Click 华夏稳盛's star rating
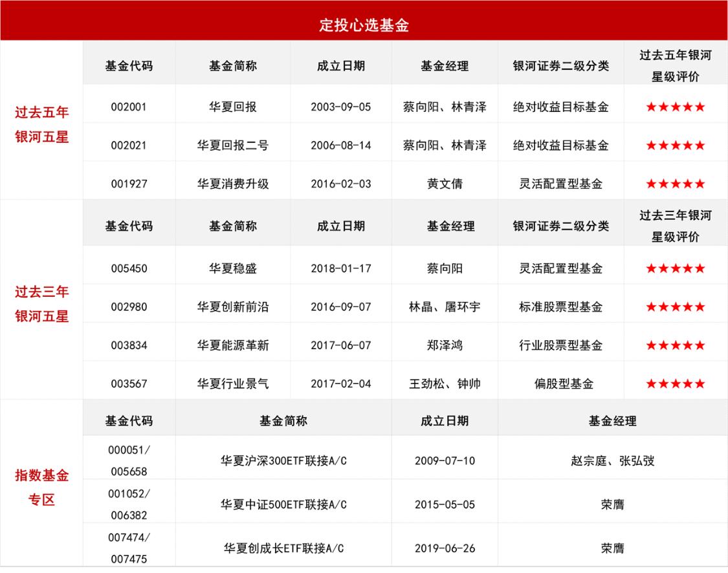728x573 pixels. (675, 267)
